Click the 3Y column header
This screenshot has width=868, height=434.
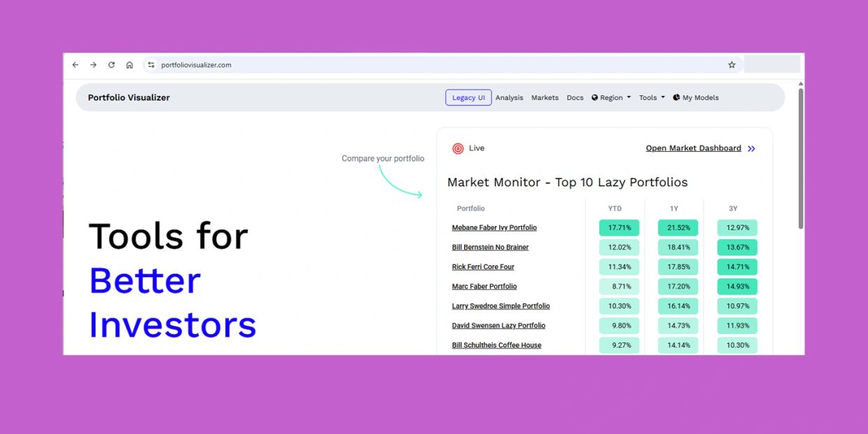pyautogui.click(x=733, y=209)
